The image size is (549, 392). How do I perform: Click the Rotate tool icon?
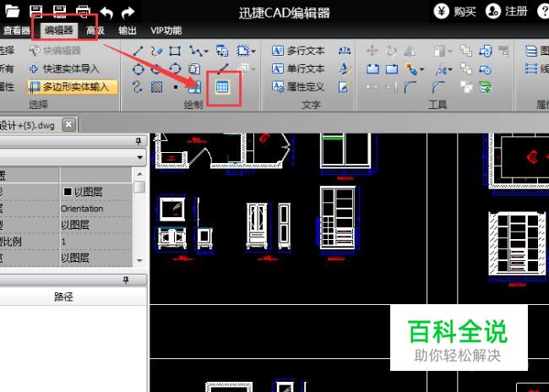(391, 52)
